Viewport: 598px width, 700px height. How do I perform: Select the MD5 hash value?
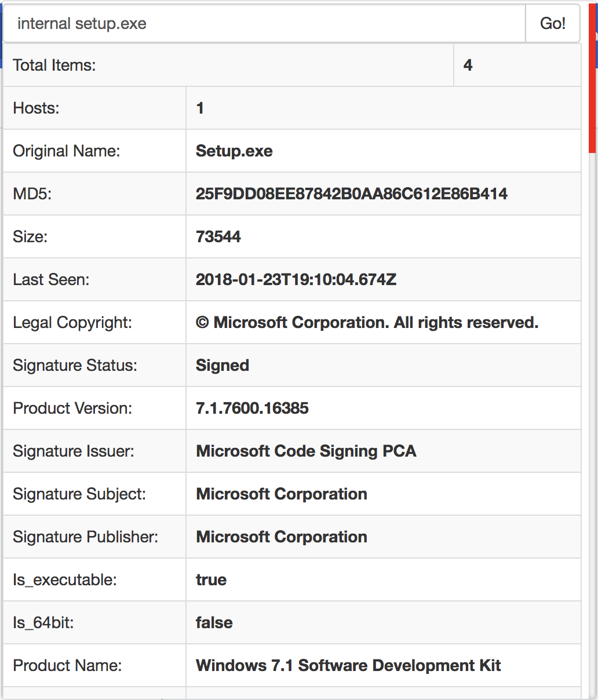(351, 194)
